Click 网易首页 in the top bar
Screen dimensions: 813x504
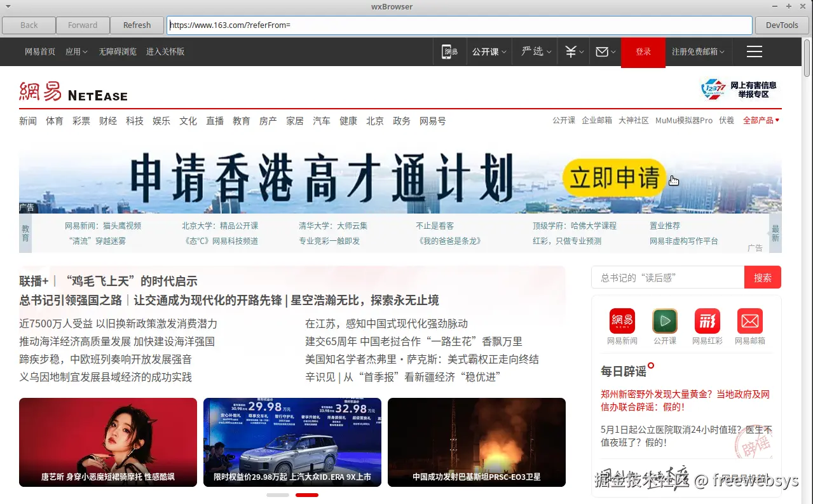(x=40, y=51)
